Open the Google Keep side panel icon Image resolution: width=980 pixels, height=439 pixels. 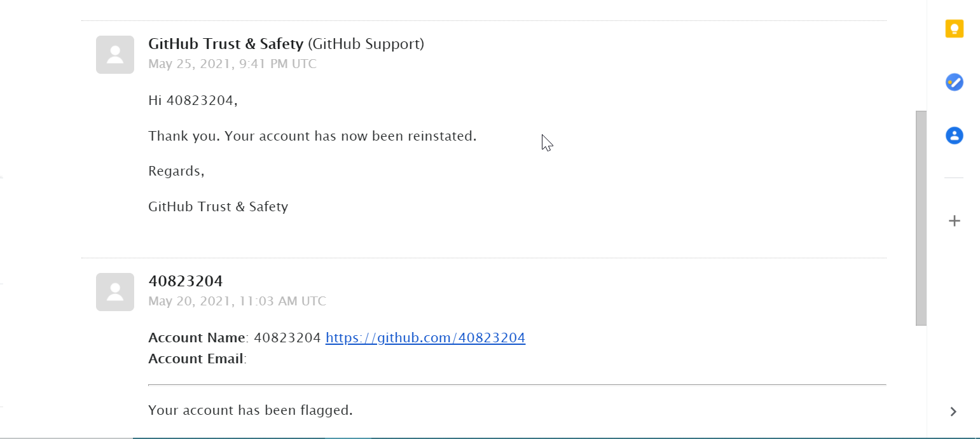pos(954,29)
